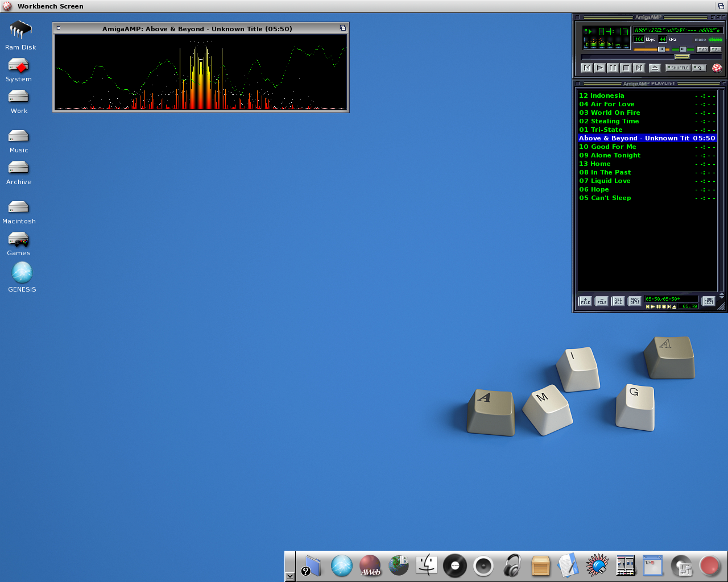Screen dimensions: 728x582
Task: Click the MISC OPTS playlist button
Action: (x=635, y=301)
